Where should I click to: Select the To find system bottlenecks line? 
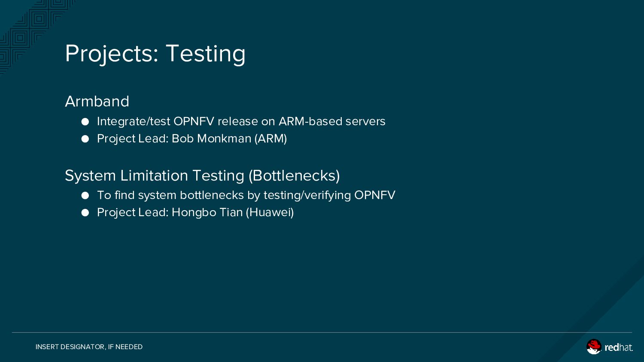[x=246, y=195]
